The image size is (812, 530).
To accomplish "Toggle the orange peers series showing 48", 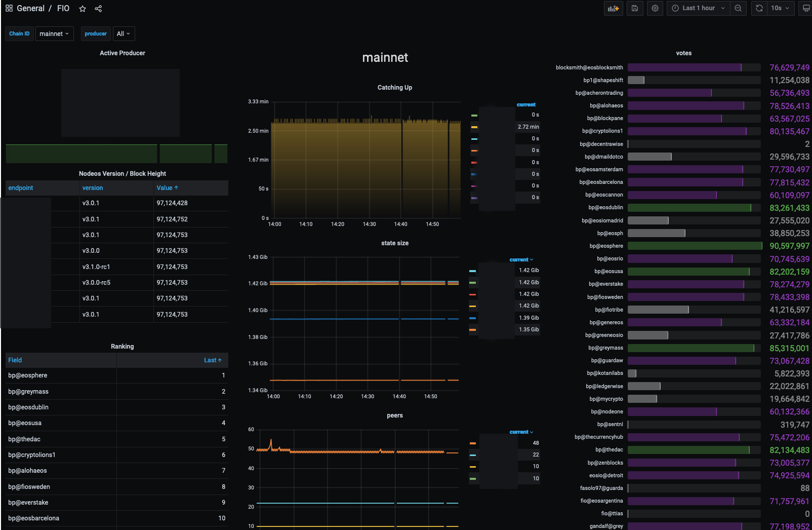I will coord(472,443).
